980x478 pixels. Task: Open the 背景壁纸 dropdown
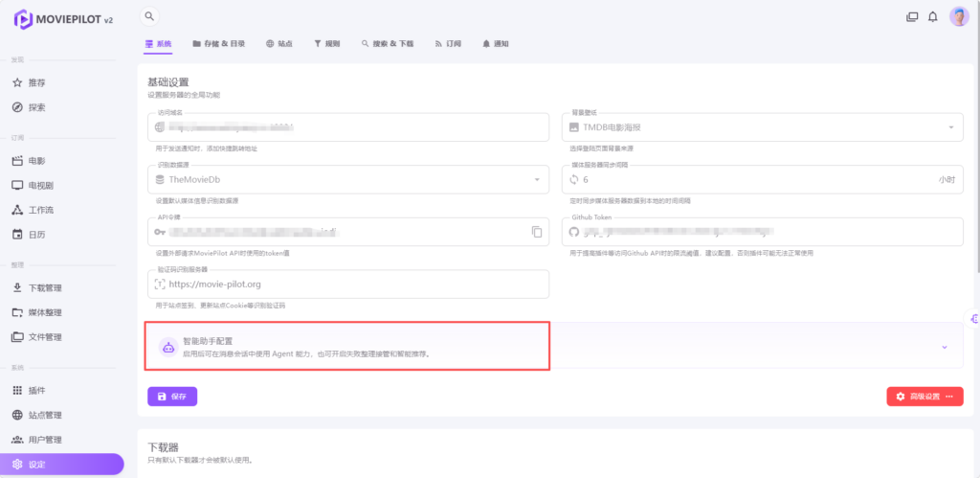pyautogui.click(x=763, y=127)
